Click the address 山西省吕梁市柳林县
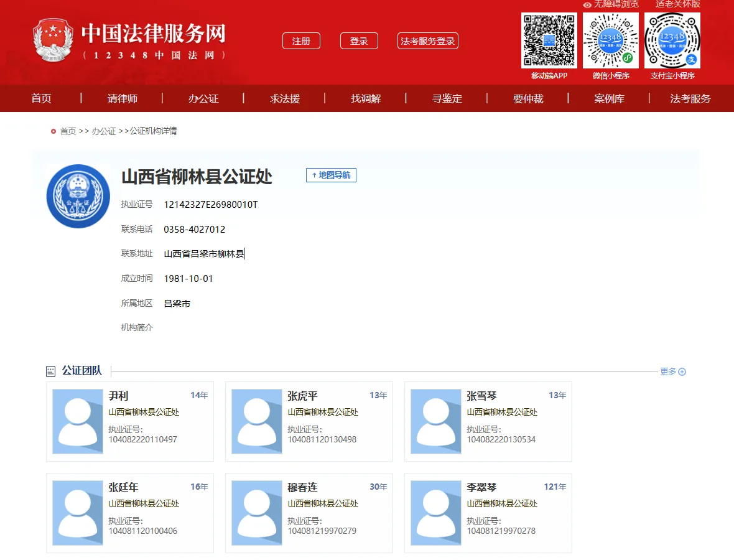734x560 pixels. (x=204, y=254)
